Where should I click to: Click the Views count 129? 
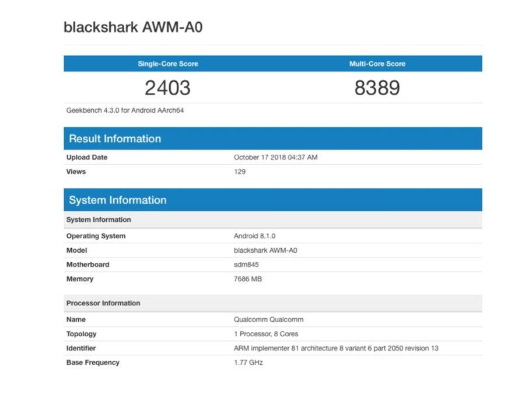(x=240, y=172)
